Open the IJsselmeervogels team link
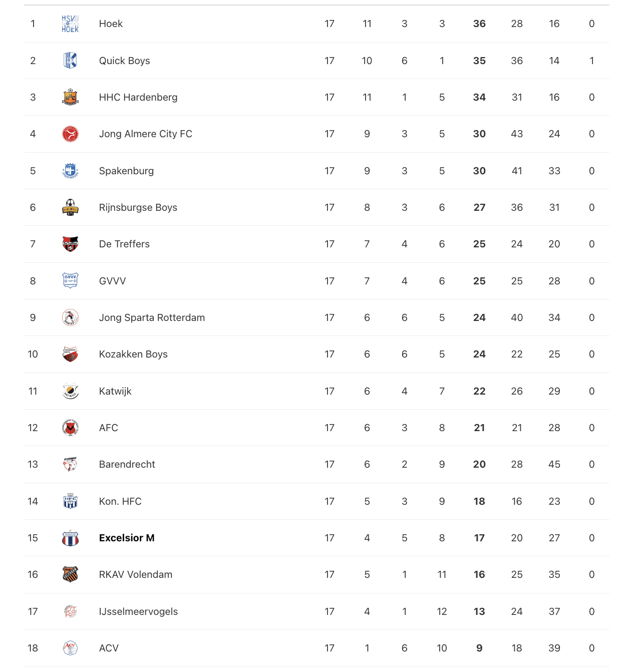Viewport: 627px width, 672px height. (138, 611)
